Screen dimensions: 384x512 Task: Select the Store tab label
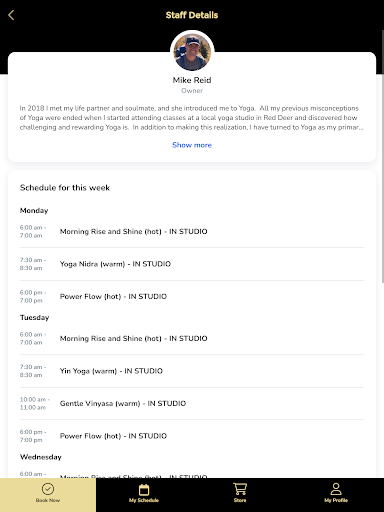coord(240,500)
